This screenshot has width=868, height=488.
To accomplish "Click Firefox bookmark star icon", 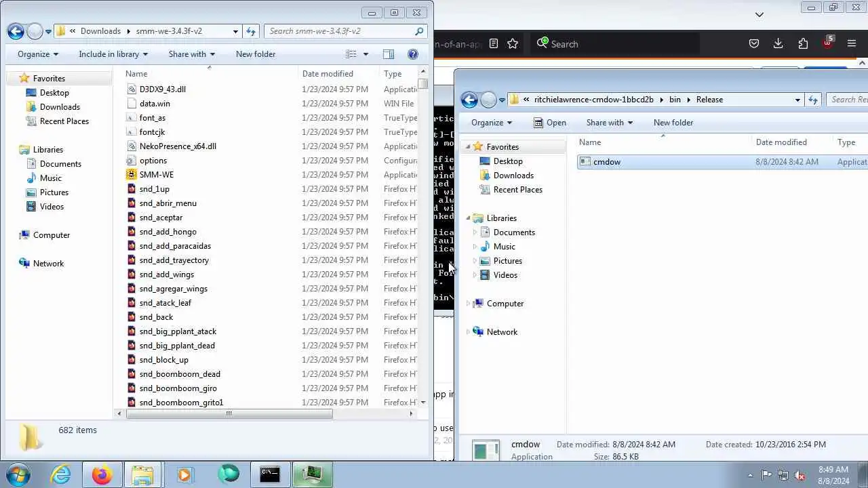I will point(513,44).
